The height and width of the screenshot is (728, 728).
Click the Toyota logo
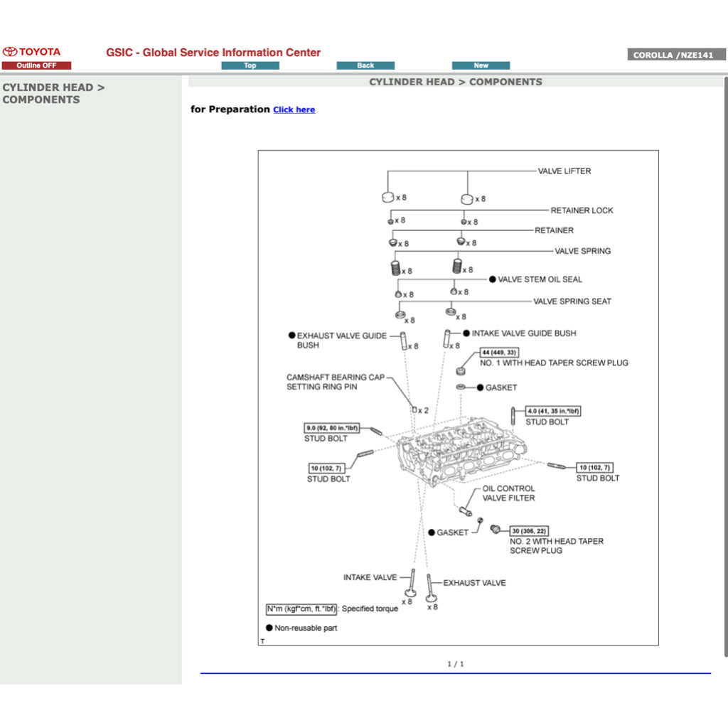click(x=32, y=52)
